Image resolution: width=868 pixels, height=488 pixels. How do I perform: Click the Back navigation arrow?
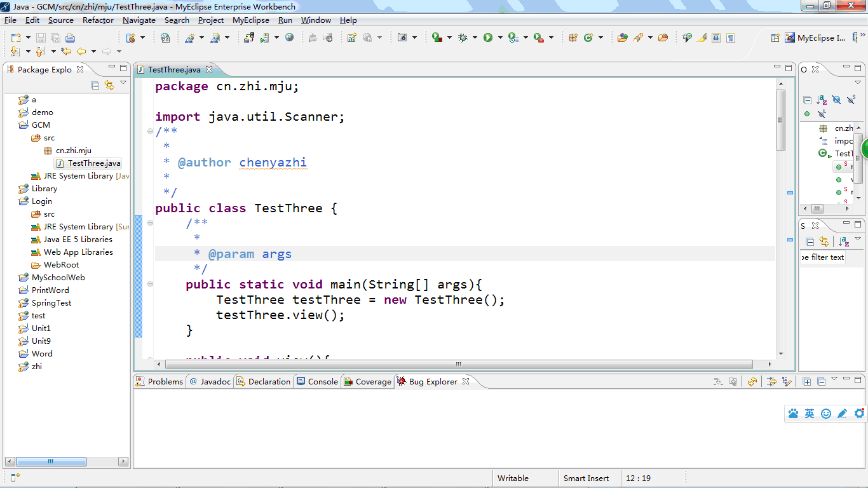coord(81,51)
